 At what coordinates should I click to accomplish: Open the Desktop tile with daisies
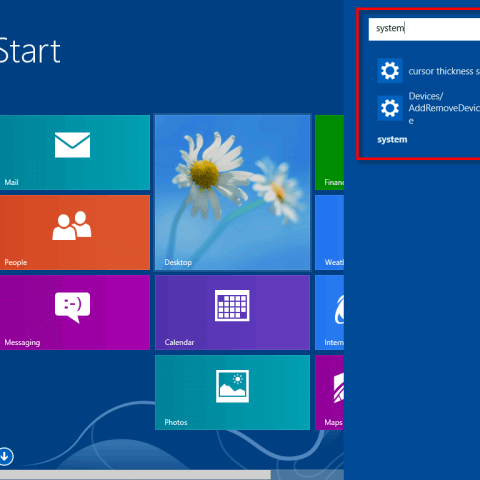click(232, 192)
